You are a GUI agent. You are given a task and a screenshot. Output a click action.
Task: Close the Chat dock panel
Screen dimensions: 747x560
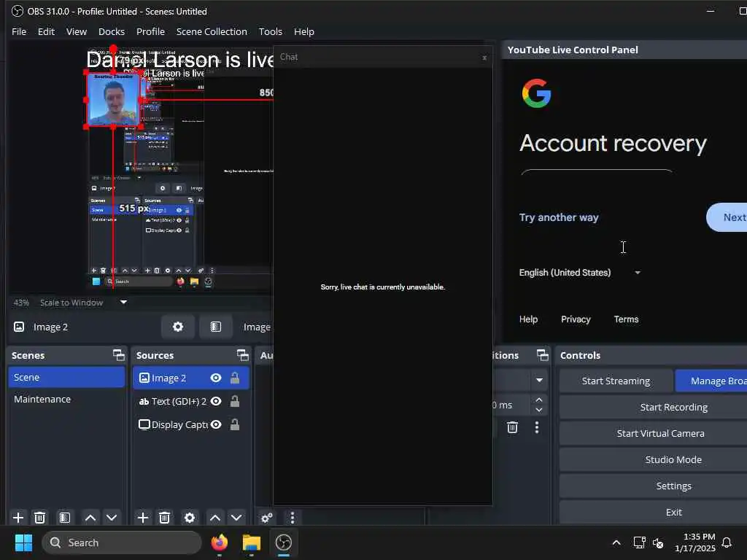point(484,58)
